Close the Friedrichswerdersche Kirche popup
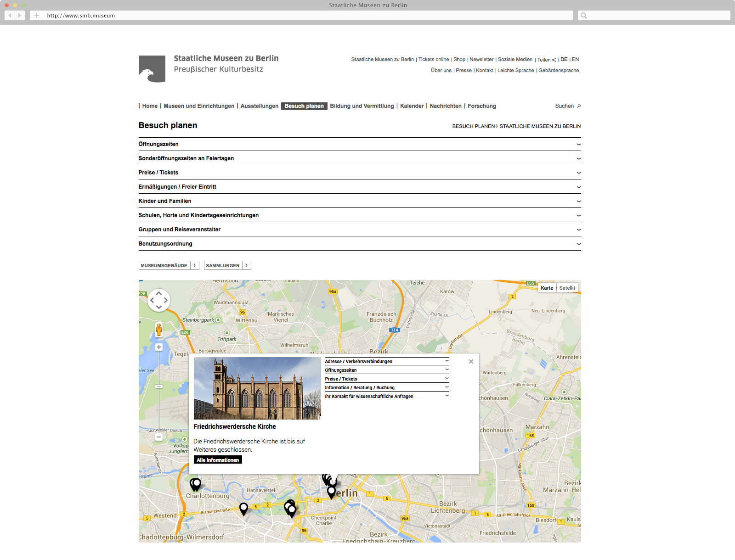The width and height of the screenshot is (735, 560). point(471,362)
